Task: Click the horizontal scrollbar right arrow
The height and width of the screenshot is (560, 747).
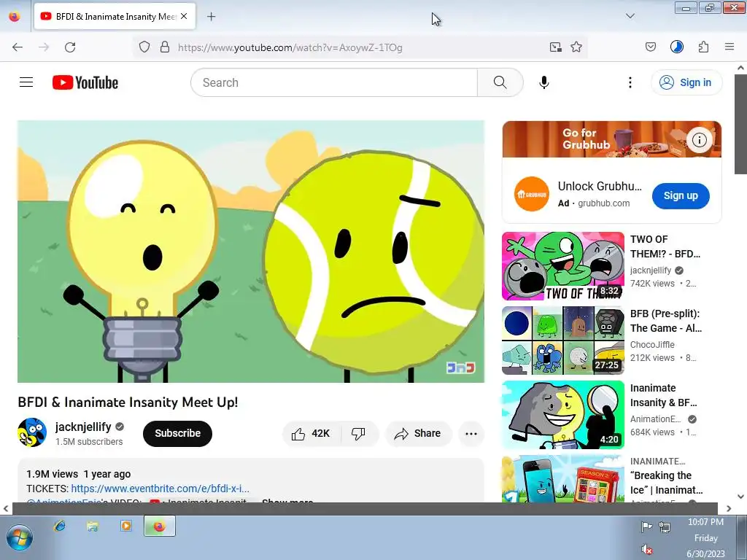Action: coord(729,508)
